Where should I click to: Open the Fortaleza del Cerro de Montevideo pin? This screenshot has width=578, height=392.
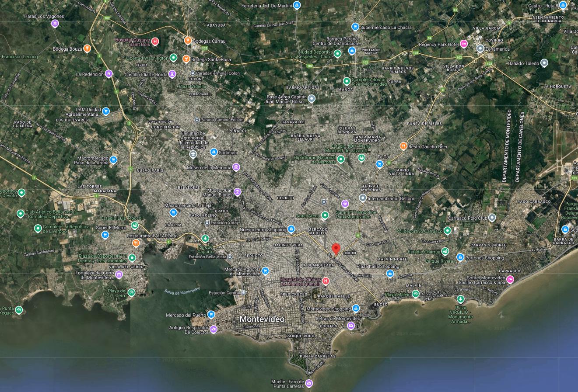click(119, 274)
